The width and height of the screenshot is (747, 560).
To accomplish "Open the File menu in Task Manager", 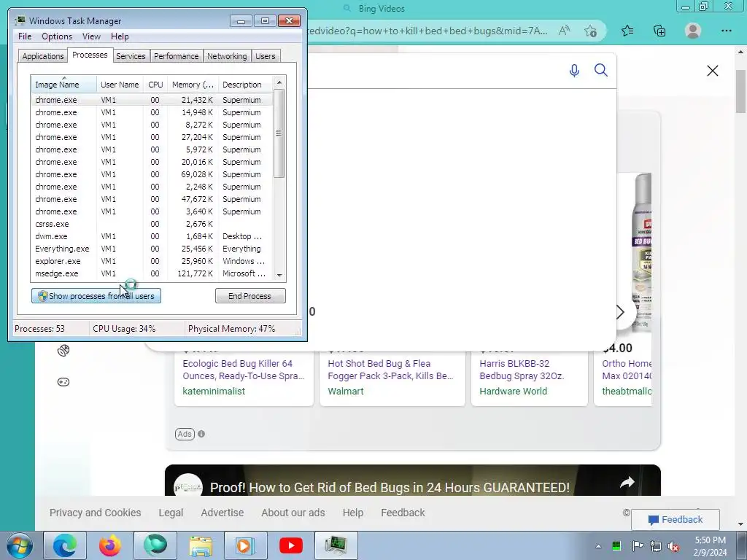I will [25, 36].
